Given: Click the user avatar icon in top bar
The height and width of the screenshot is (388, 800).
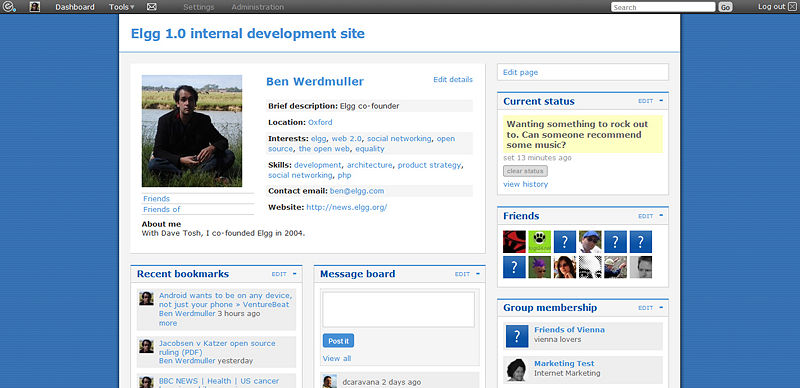Looking at the screenshot, I should [35, 7].
